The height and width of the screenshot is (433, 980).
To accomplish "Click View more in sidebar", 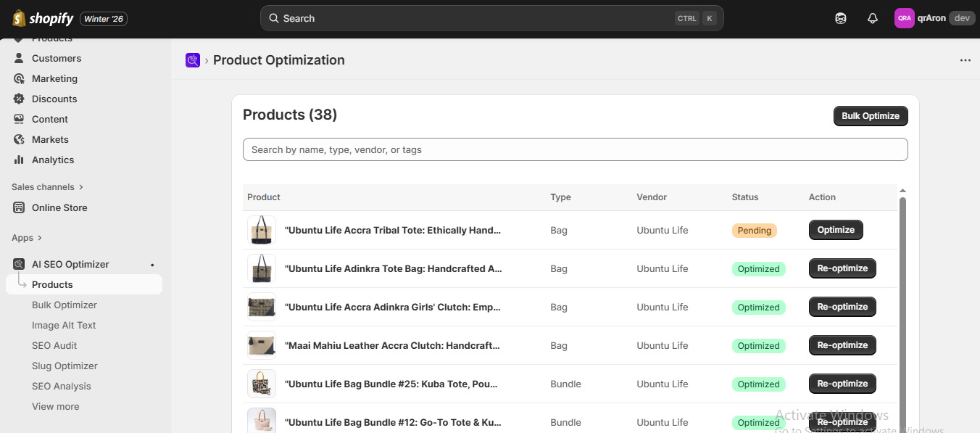I will [x=56, y=406].
